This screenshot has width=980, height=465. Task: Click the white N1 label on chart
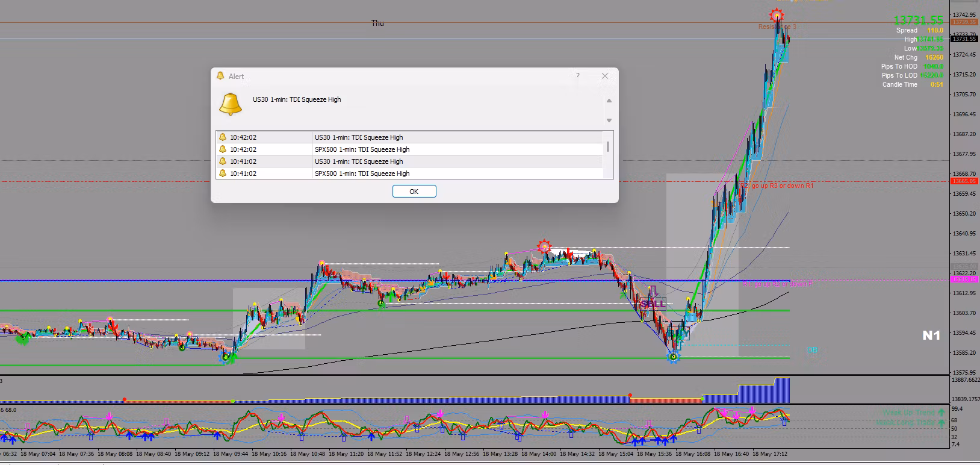[x=931, y=335]
